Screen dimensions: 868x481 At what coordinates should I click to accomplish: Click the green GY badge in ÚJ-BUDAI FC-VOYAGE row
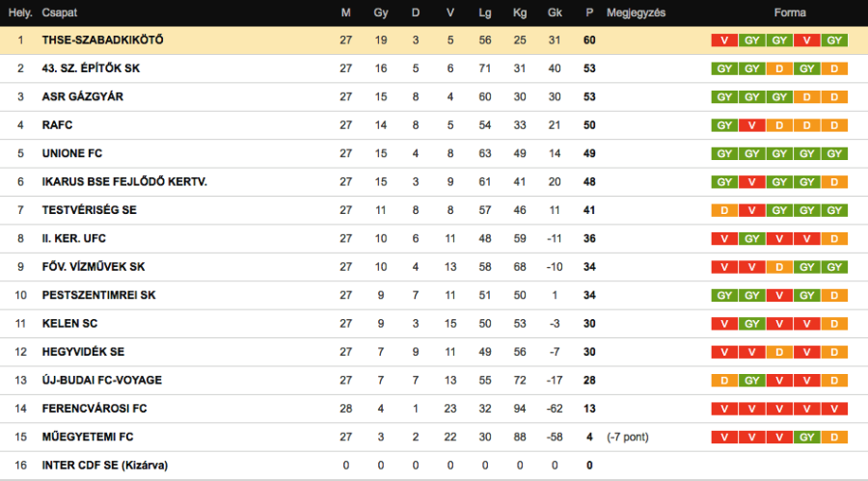(x=751, y=381)
